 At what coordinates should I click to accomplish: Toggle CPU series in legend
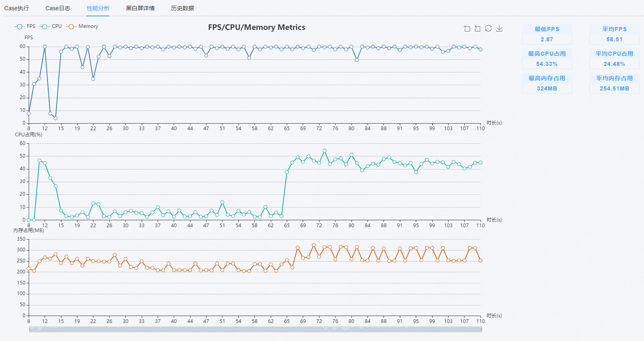coord(51,26)
